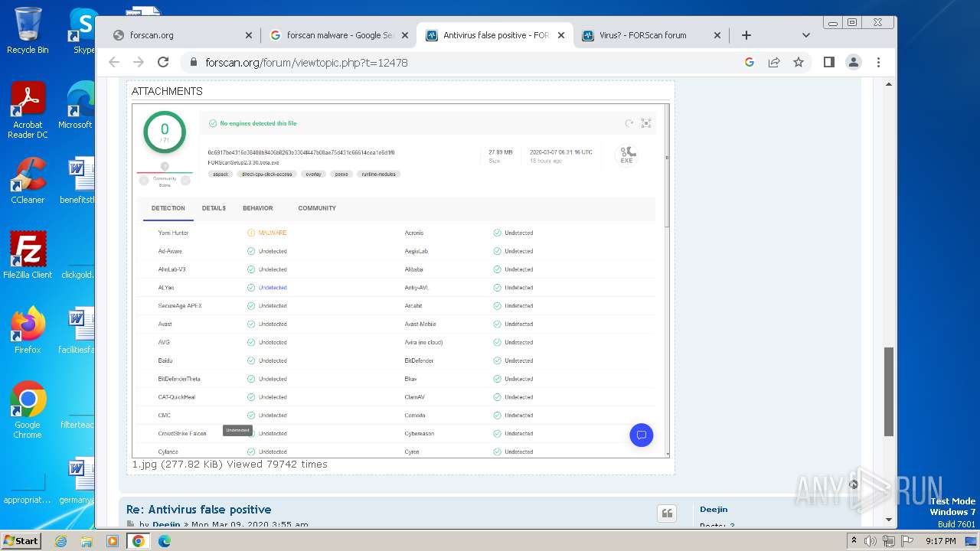980x551 pixels.
Task: Click the ATTACHMENTS heading text
Action: tap(167, 91)
